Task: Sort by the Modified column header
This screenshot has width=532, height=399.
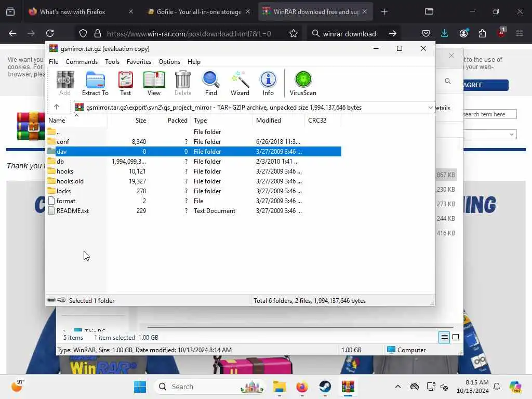Action: [278, 121]
